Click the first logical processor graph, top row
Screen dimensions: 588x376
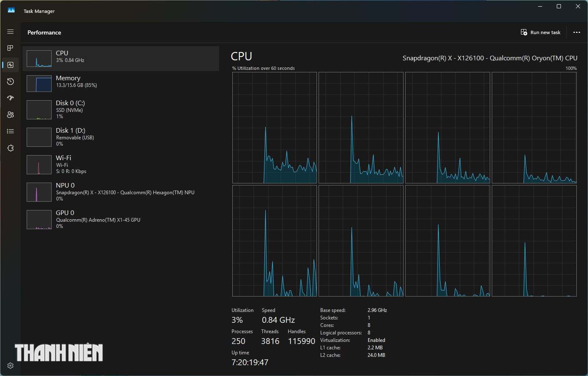pyautogui.click(x=274, y=128)
